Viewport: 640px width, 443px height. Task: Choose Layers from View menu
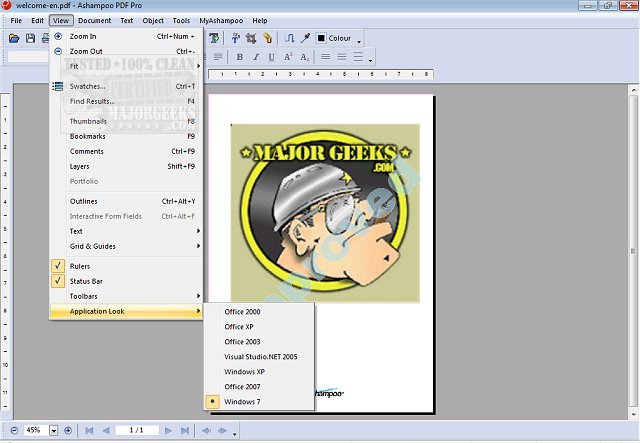point(127,167)
